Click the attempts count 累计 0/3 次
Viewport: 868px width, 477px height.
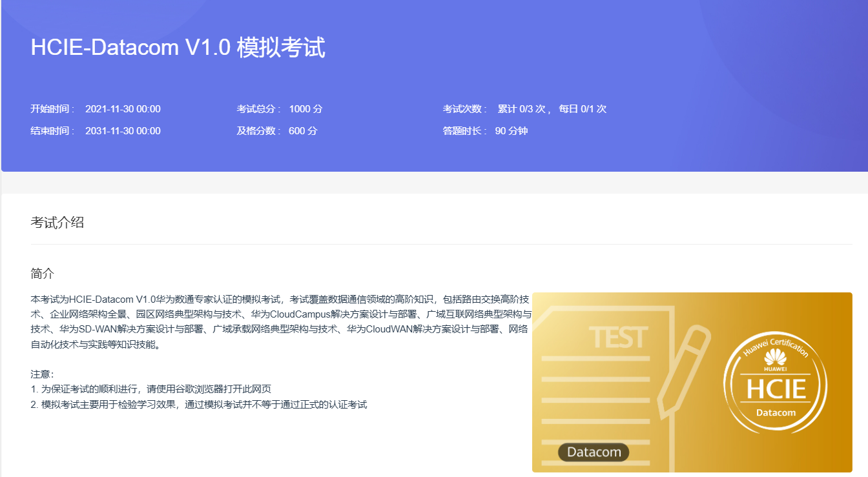pyautogui.click(x=522, y=109)
